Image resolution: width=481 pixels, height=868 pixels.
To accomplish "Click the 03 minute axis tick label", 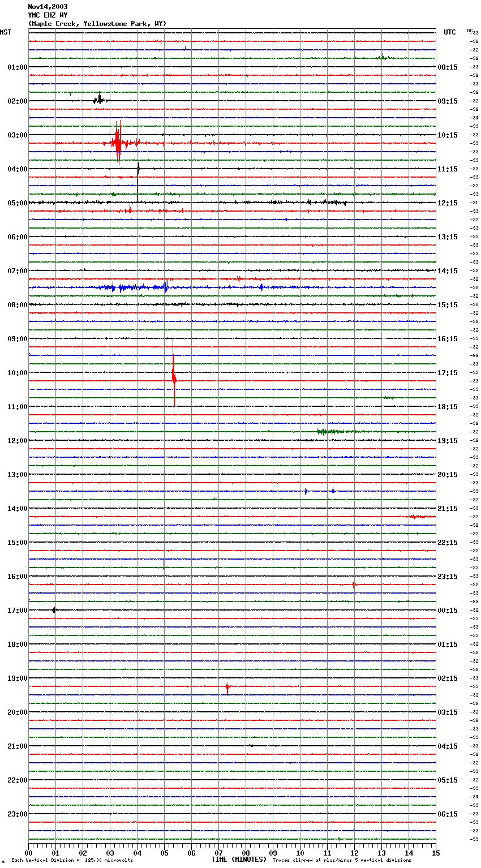I will [x=110, y=853].
